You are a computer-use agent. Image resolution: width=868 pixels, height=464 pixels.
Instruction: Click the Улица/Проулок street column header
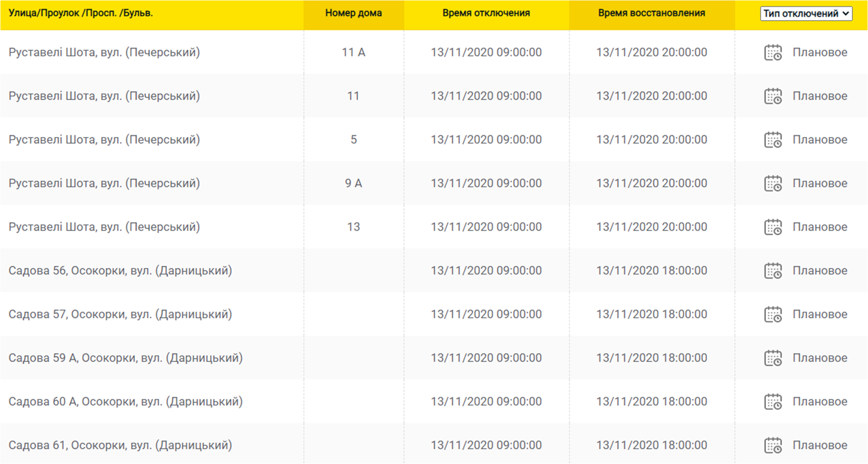point(81,13)
